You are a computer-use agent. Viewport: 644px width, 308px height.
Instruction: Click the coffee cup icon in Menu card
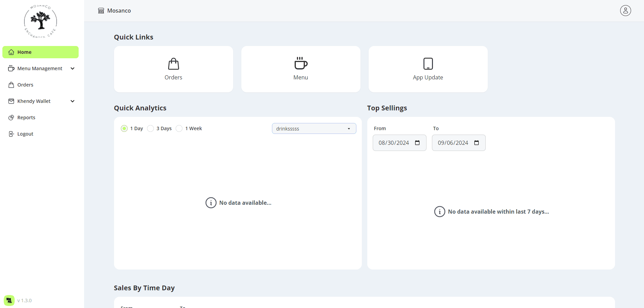tap(301, 63)
